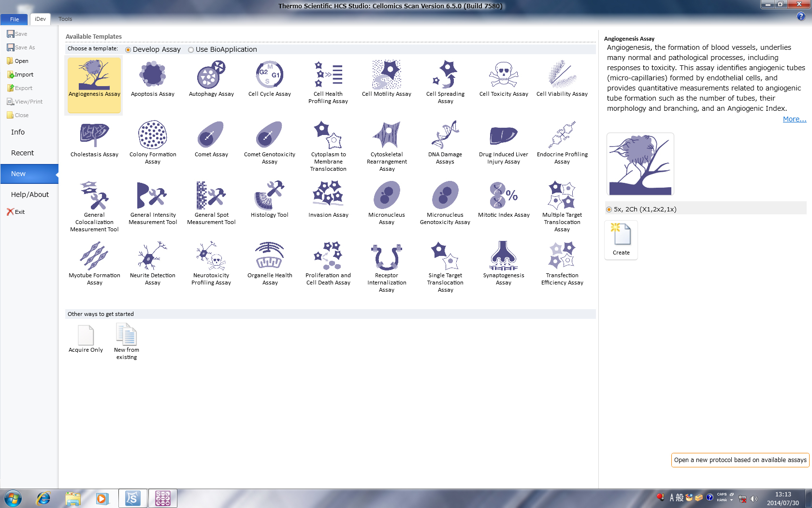Select Cytoskeletal Rearrangement Assay

(387, 147)
